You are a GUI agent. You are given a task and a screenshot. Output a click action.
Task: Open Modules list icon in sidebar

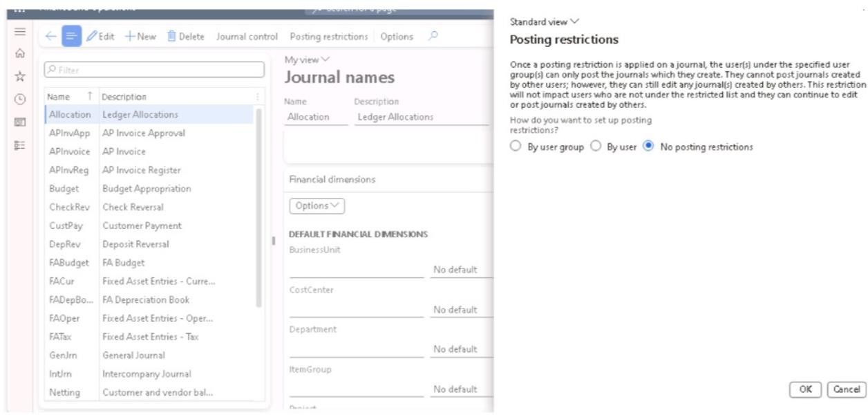pos(20,145)
